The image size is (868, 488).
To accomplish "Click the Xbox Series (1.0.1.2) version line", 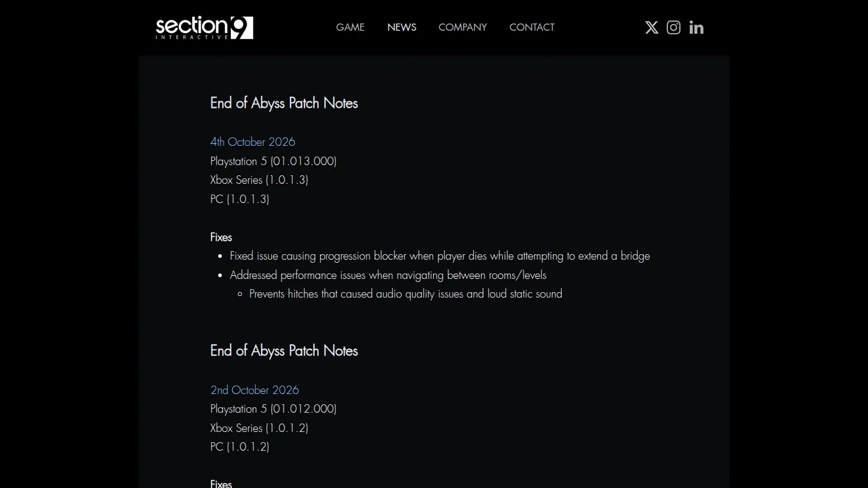I will [x=259, y=428].
